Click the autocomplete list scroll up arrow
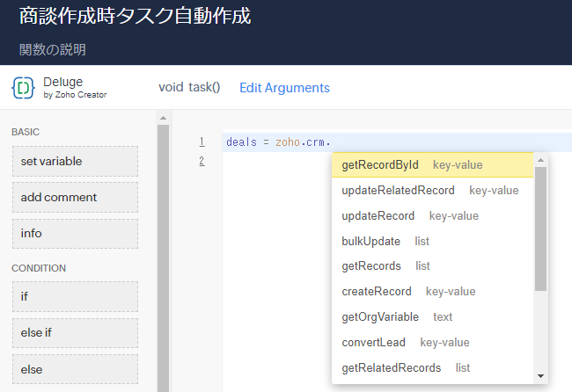 [x=540, y=160]
